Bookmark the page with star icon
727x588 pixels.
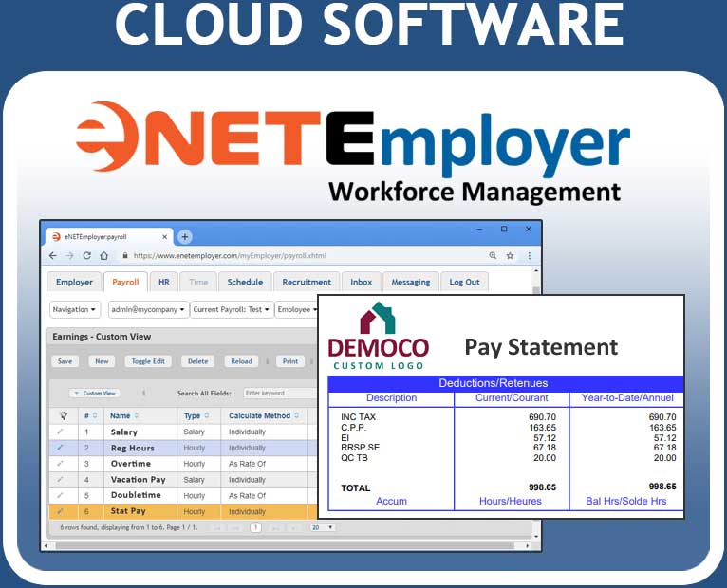point(510,255)
